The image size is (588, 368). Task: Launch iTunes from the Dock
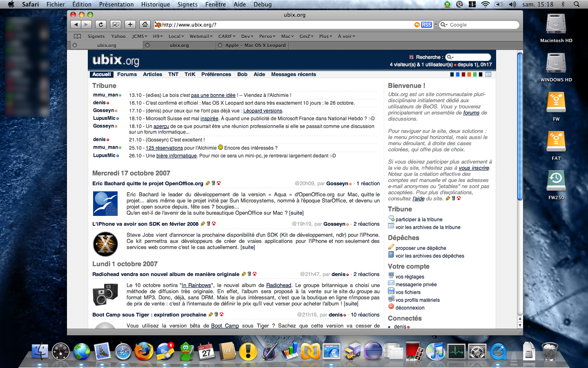point(435,351)
